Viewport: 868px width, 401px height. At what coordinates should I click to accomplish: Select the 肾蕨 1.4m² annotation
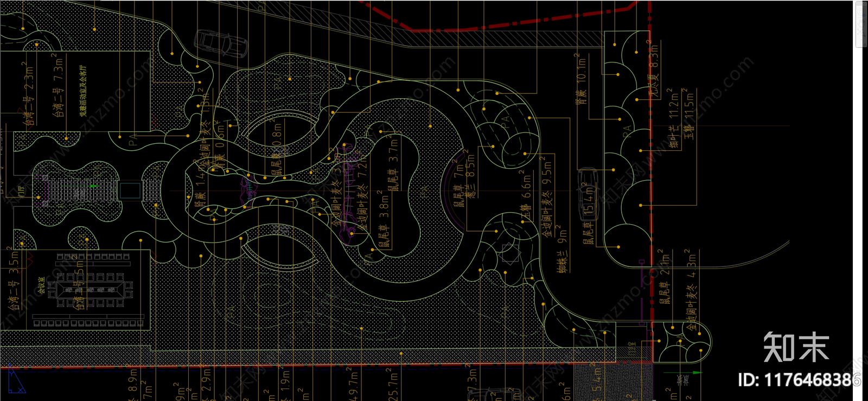click(x=199, y=183)
